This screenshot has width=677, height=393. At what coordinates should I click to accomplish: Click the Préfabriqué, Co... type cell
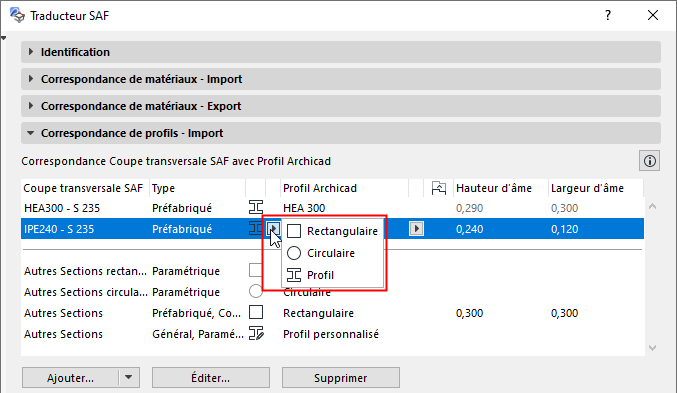tap(196, 313)
